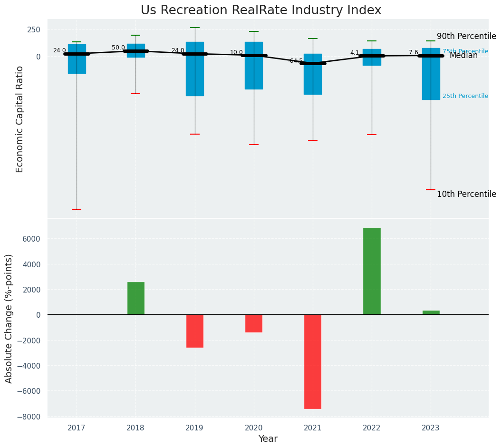Select the red 2021 absolute change bar
The width and height of the screenshot is (501, 448).
click(313, 361)
